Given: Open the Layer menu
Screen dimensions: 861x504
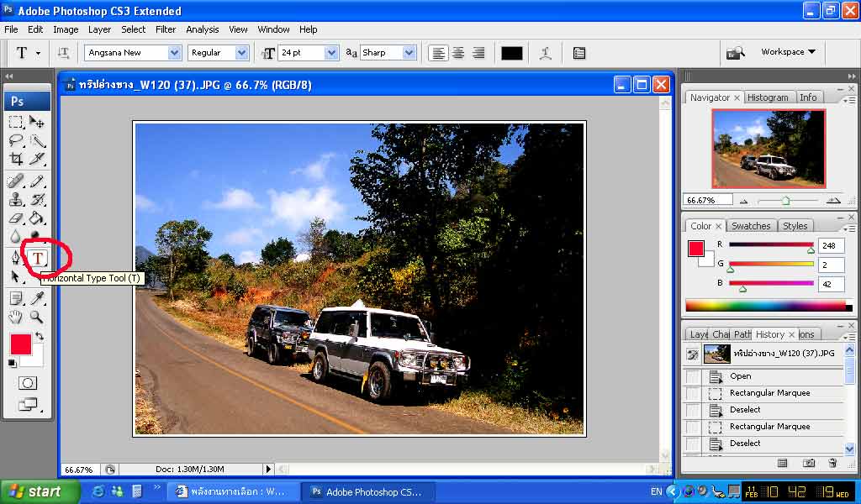Looking at the screenshot, I should [x=99, y=29].
